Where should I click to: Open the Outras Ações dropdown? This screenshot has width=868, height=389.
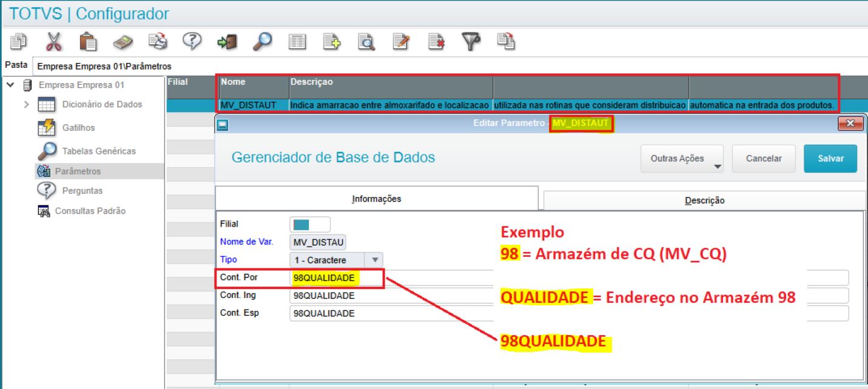click(682, 159)
